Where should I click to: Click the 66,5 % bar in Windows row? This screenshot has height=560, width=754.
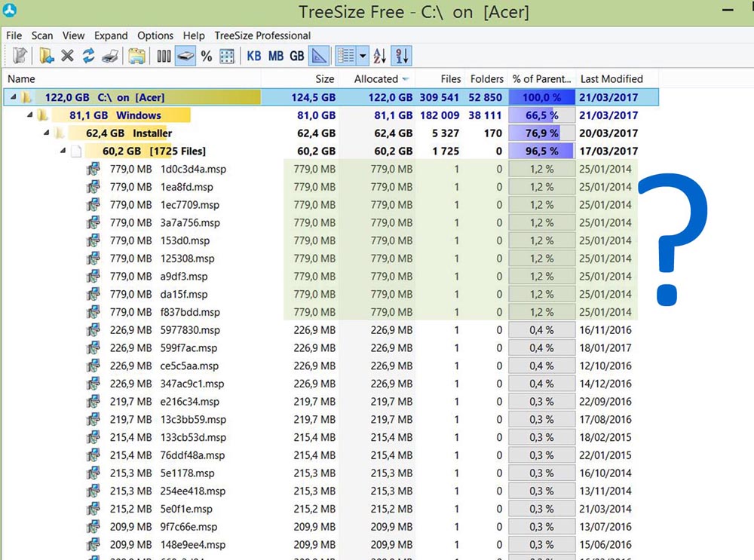click(542, 115)
